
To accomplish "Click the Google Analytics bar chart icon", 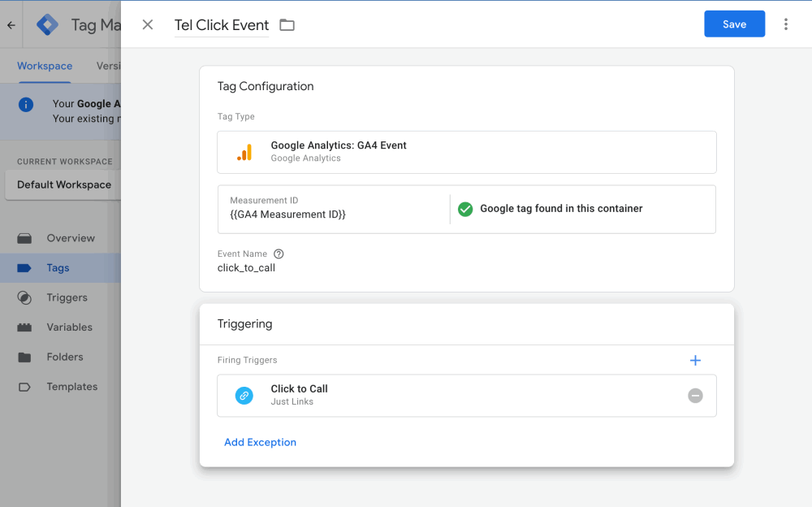I will 244,152.
